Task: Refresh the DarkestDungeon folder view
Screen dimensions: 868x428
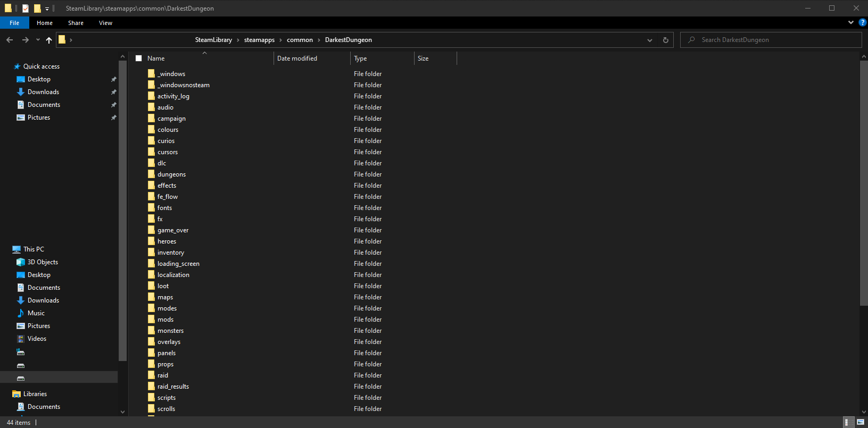Action: (665, 40)
